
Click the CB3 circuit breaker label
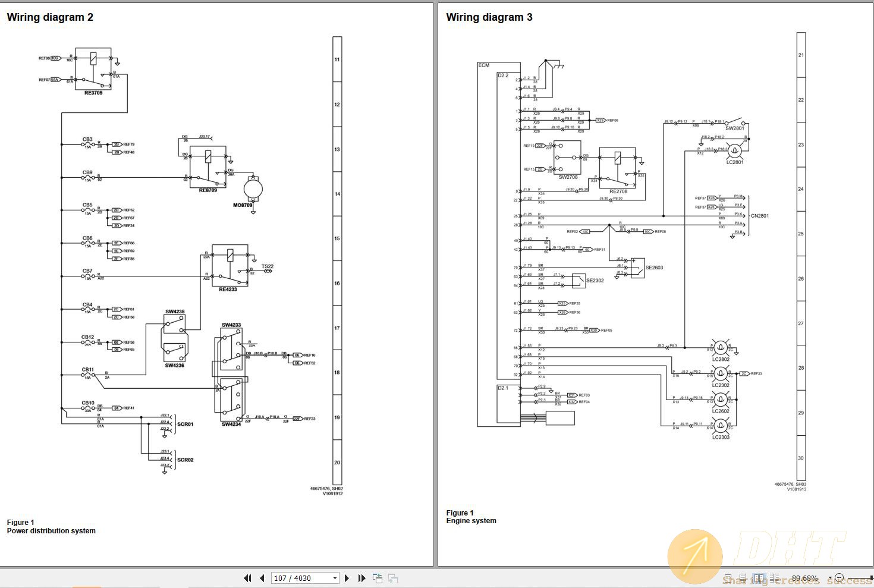(x=87, y=140)
